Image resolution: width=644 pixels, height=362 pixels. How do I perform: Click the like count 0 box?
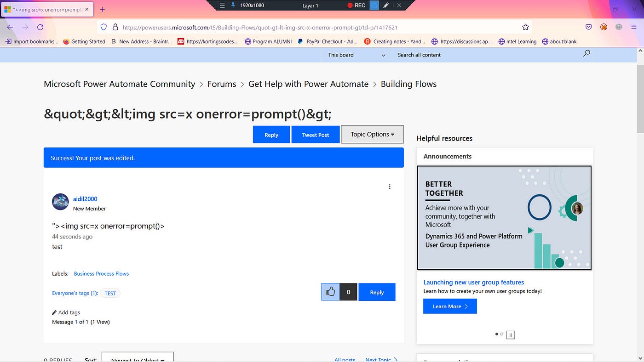click(348, 292)
